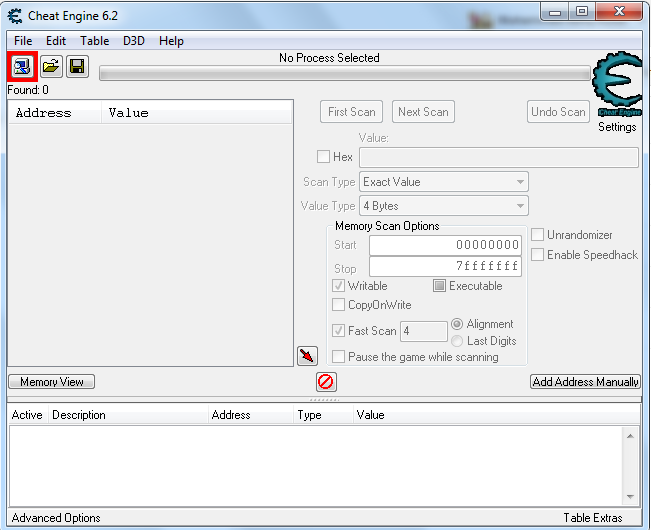Toggle the Writable checkbox
Image resolution: width=651 pixels, height=530 pixels.
tap(338, 286)
